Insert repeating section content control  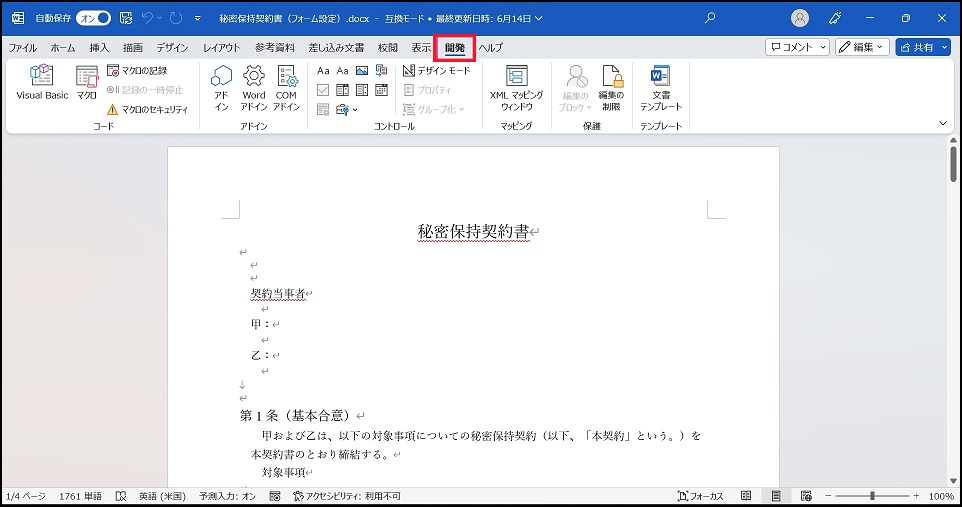tap(323, 110)
